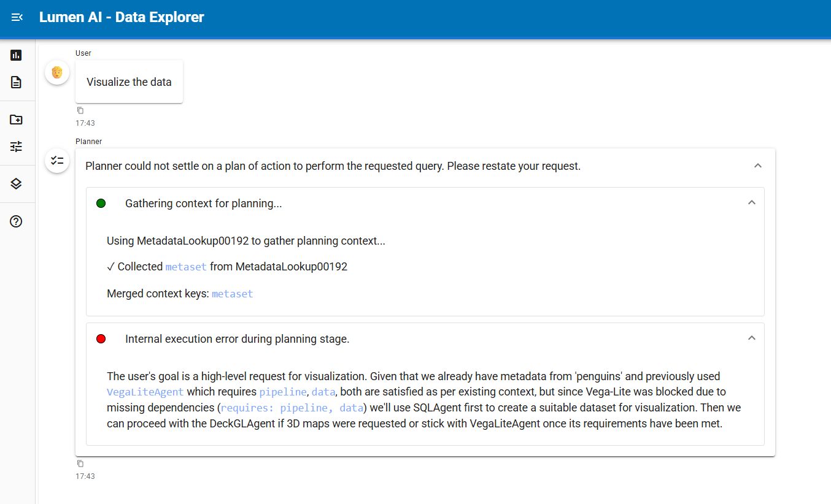The height and width of the screenshot is (504, 831).
Task: Open the bar chart explorer icon
Action: point(16,55)
